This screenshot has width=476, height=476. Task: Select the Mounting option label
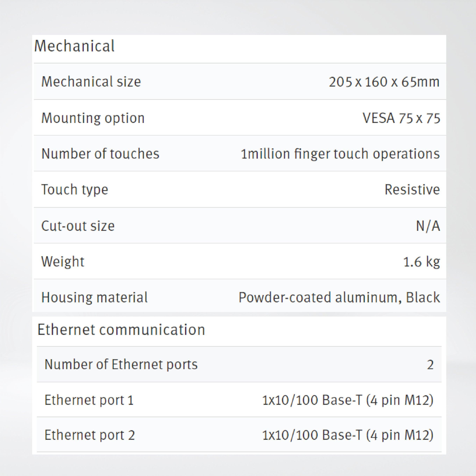[x=93, y=118]
